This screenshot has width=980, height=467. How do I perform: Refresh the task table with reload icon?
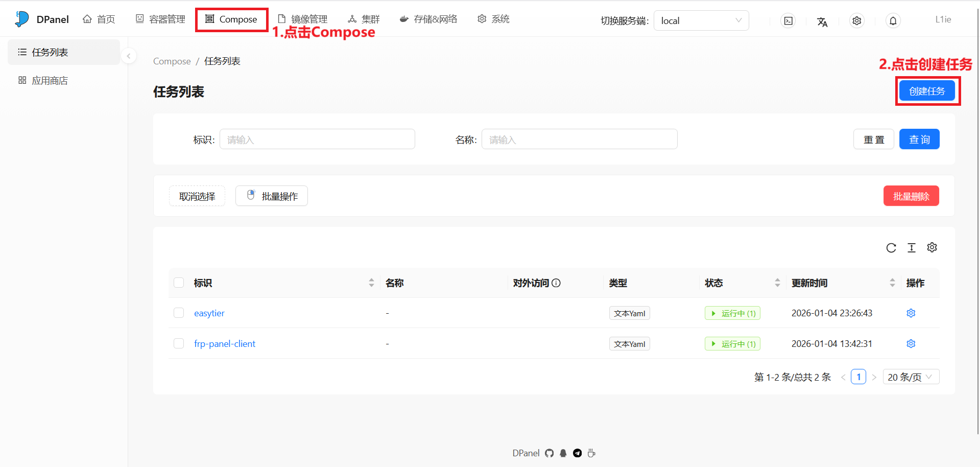click(x=891, y=248)
